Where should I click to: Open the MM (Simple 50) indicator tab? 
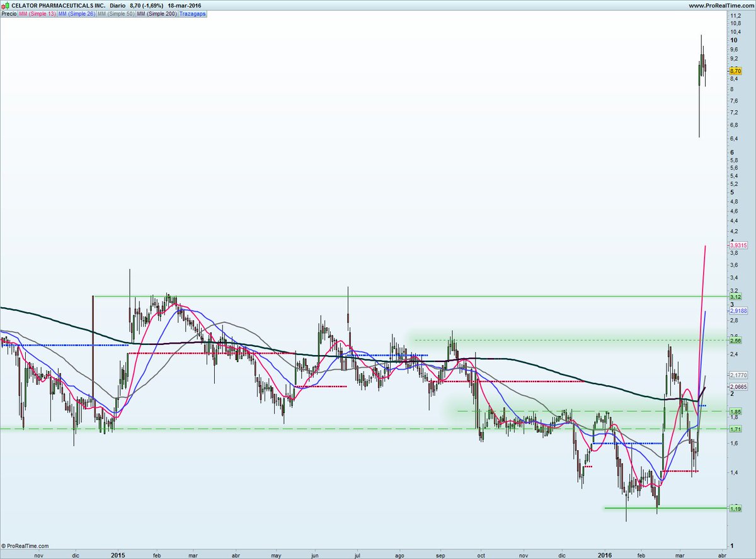click(x=117, y=13)
